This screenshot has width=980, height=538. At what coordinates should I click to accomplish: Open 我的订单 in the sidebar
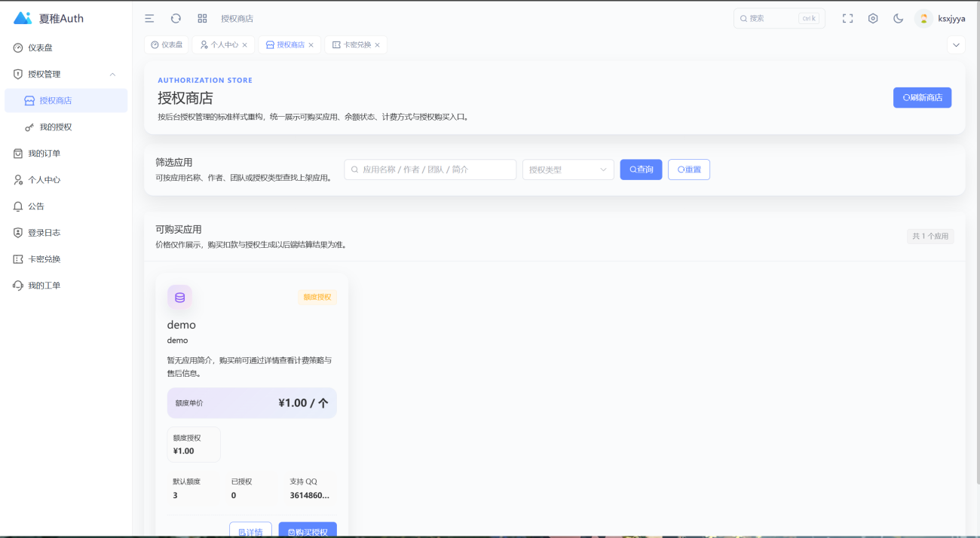66,154
